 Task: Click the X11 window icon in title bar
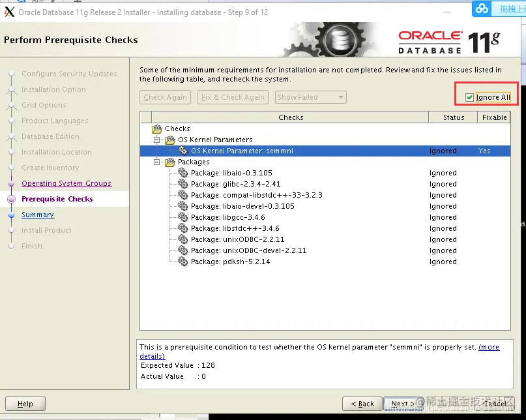click(x=9, y=12)
